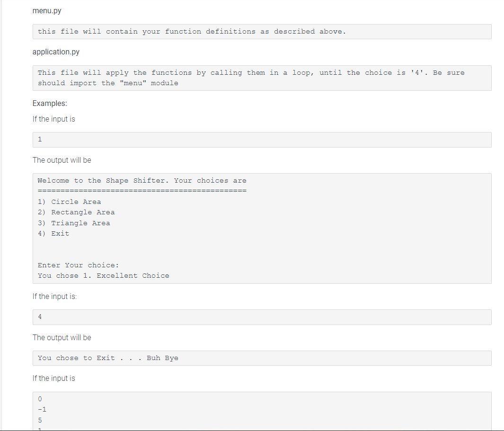Select the input box containing '1'

click(262, 139)
